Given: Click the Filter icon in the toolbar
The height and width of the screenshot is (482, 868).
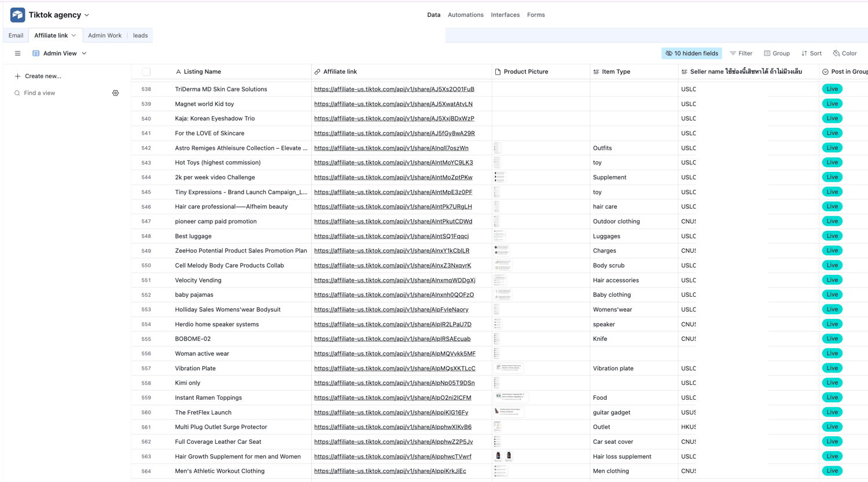Looking at the screenshot, I should 733,53.
